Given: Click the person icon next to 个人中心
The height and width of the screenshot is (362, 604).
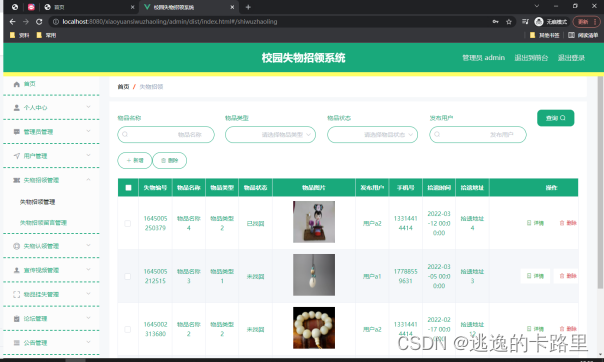Looking at the screenshot, I should coord(17,107).
